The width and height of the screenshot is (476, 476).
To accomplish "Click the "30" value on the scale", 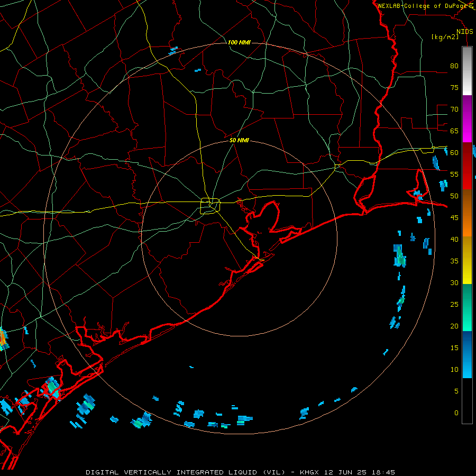I will [x=454, y=282].
